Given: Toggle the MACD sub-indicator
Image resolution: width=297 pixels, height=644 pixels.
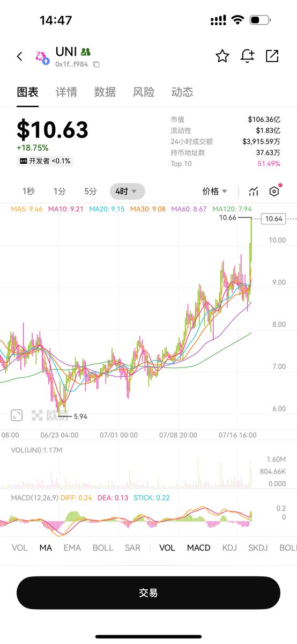Looking at the screenshot, I should [198, 547].
